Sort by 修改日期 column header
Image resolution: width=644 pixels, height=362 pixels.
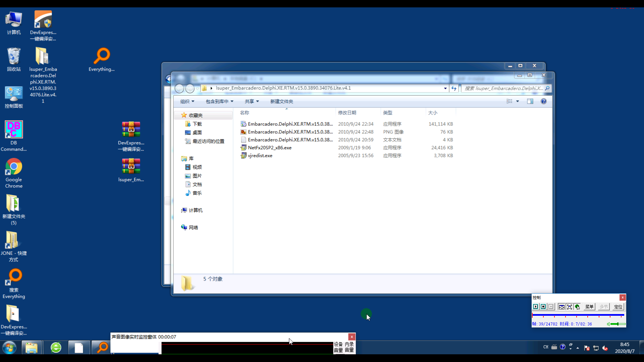click(x=358, y=113)
